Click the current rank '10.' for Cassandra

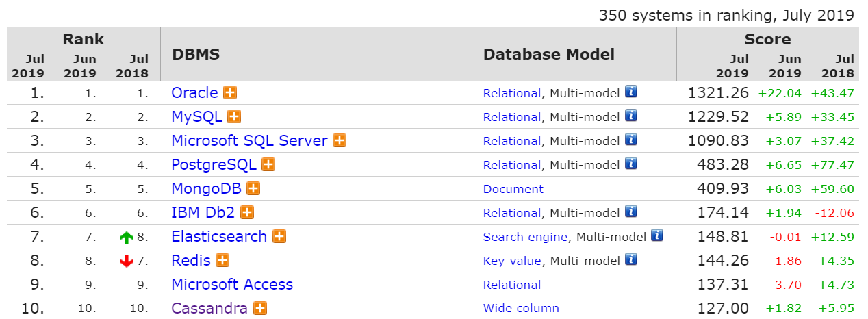[x=32, y=308]
